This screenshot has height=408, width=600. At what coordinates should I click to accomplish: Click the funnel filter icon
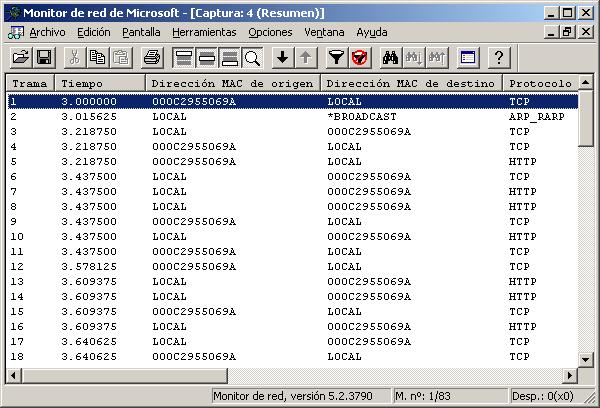point(336,57)
